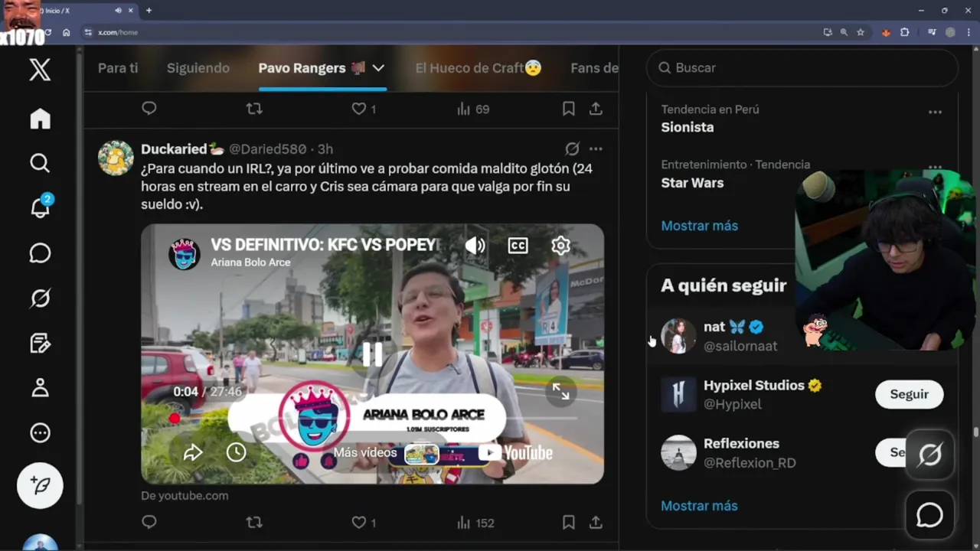Open the X logo home link
980x551 pixels.
coord(40,70)
